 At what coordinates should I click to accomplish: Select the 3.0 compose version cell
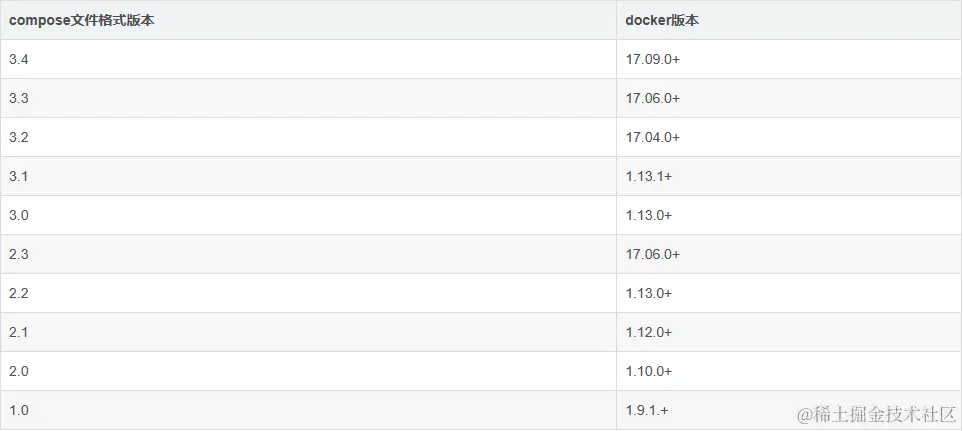(308, 216)
